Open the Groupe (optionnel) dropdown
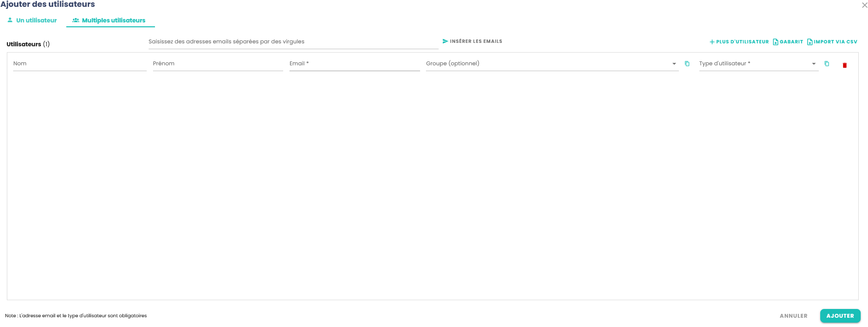This screenshot has width=868, height=327. coord(552,64)
